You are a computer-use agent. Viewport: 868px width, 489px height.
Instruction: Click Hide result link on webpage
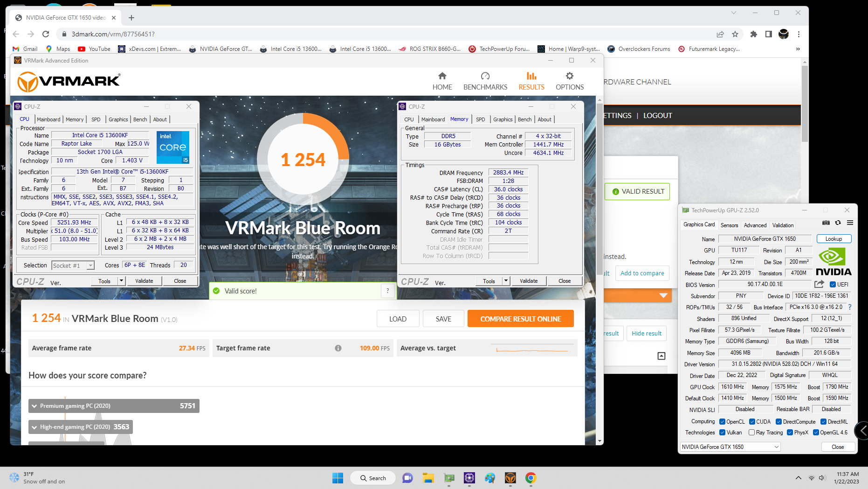pyautogui.click(x=647, y=333)
